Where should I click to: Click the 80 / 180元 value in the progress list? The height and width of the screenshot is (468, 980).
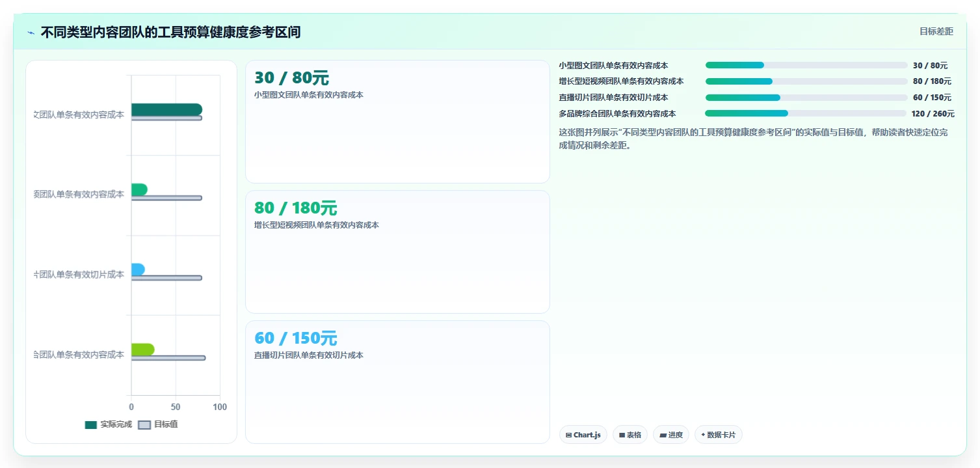(x=932, y=81)
